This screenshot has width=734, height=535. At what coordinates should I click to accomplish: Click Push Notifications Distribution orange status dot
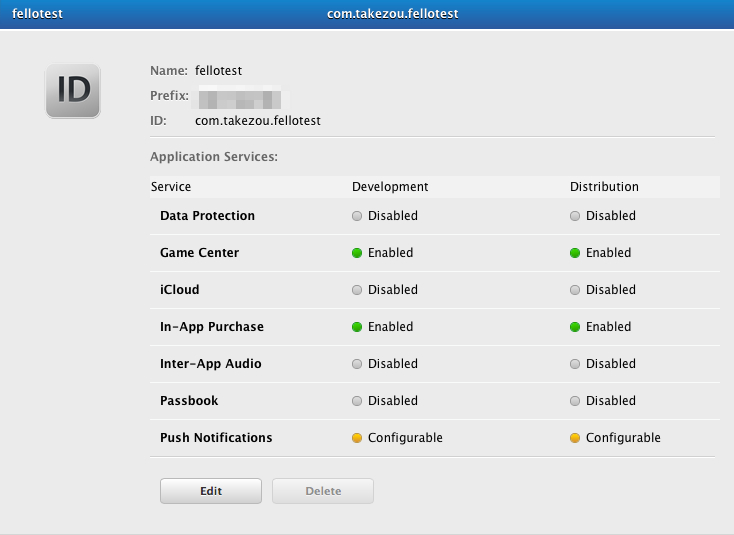pyautogui.click(x=575, y=438)
